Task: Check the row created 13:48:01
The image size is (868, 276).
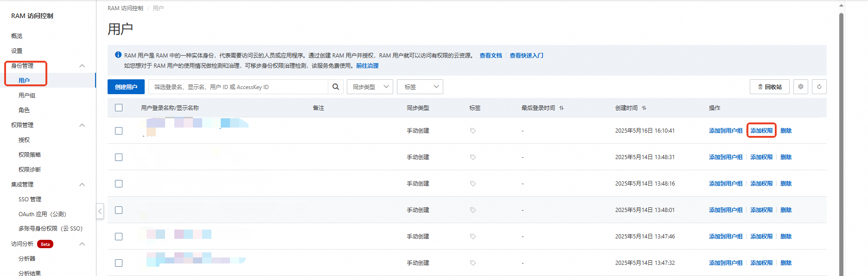Action: [x=119, y=210]
